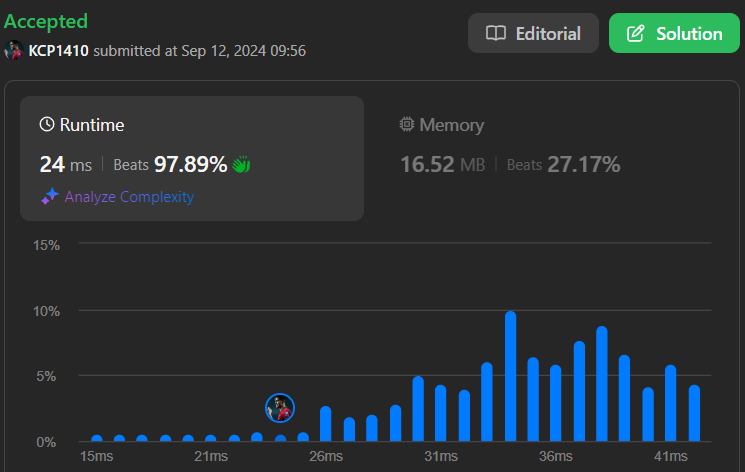Click the rightmost bar in the chart
Image resolution: width=745 pixels, height=472 pixels.
point(694,413)
